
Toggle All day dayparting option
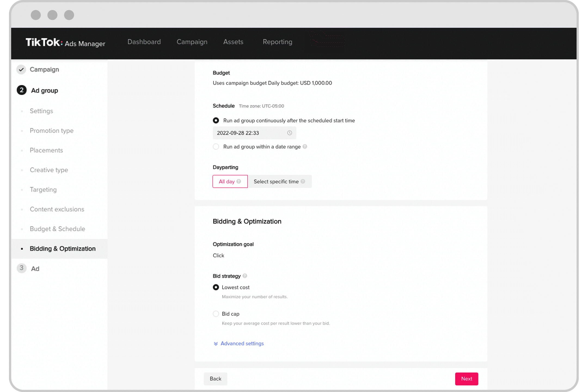229,181
